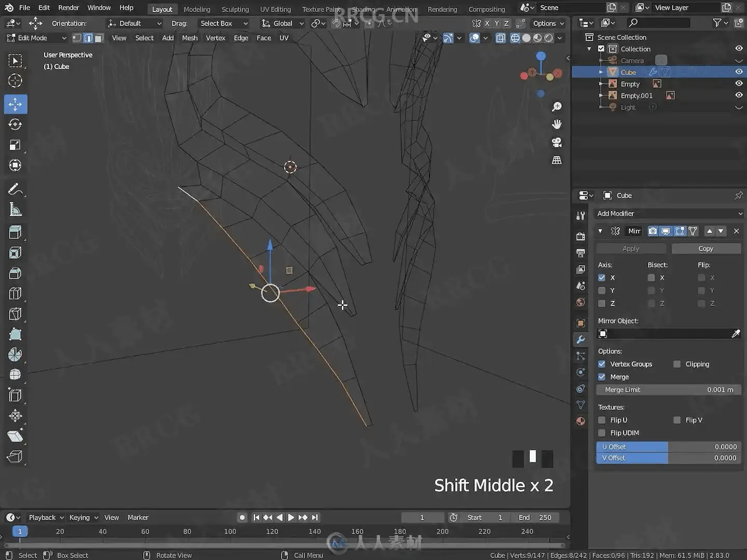Enable the Y axis mirror checkbox

pos(602,290)
